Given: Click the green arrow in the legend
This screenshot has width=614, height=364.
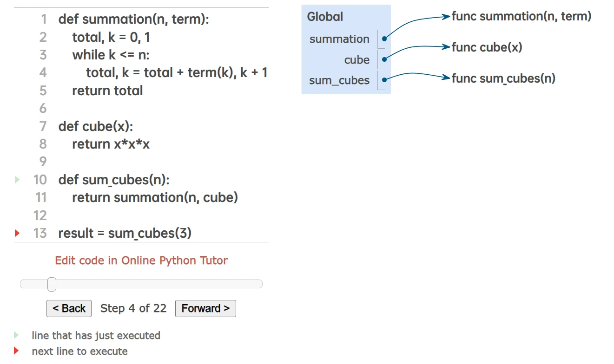Looking at the screenshot, I should click(x=17, y=335).
